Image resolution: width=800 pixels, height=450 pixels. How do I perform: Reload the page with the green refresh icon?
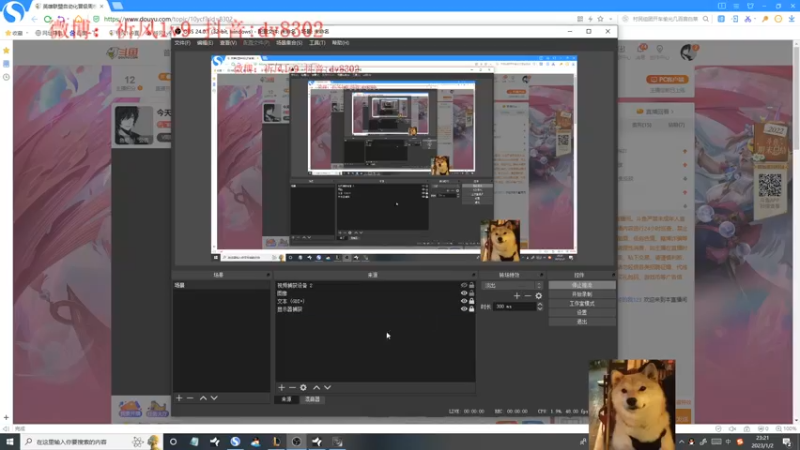point(48,19)
